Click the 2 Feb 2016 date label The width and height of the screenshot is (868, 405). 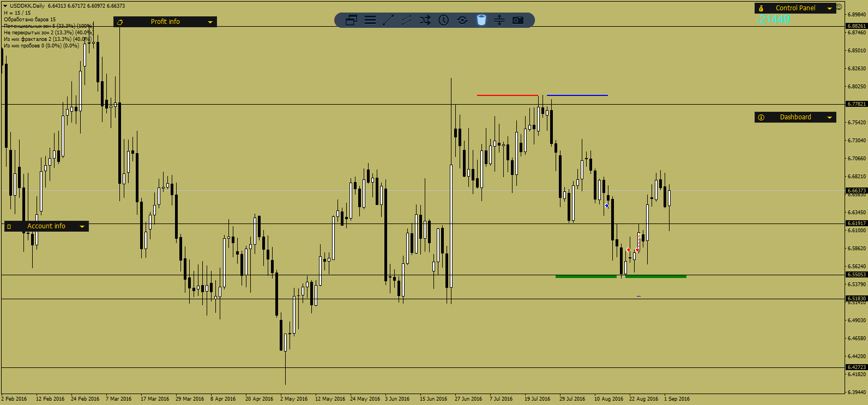(x=14, y=399)
